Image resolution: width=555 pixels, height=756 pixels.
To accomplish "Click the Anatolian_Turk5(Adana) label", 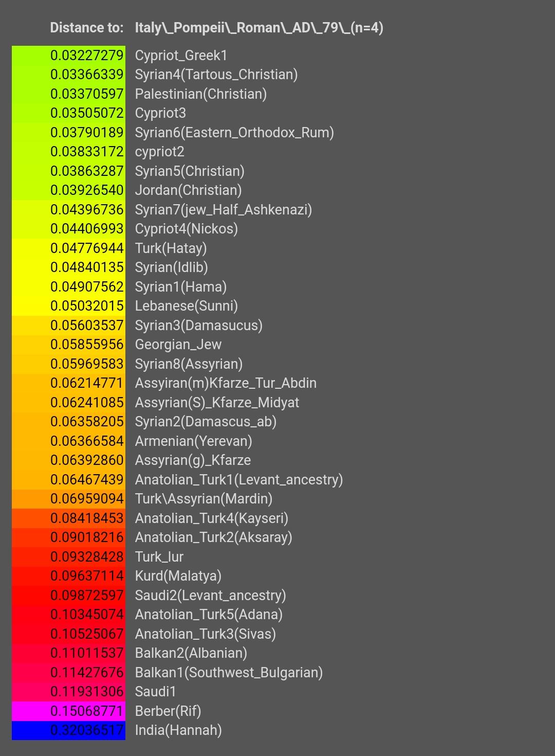I will [x=209, y=615].
